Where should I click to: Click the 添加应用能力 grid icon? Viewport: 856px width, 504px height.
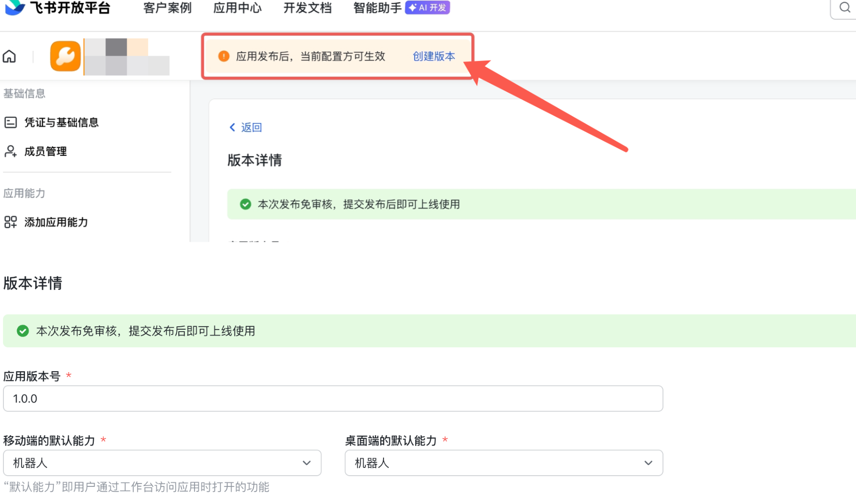[10, 222]
